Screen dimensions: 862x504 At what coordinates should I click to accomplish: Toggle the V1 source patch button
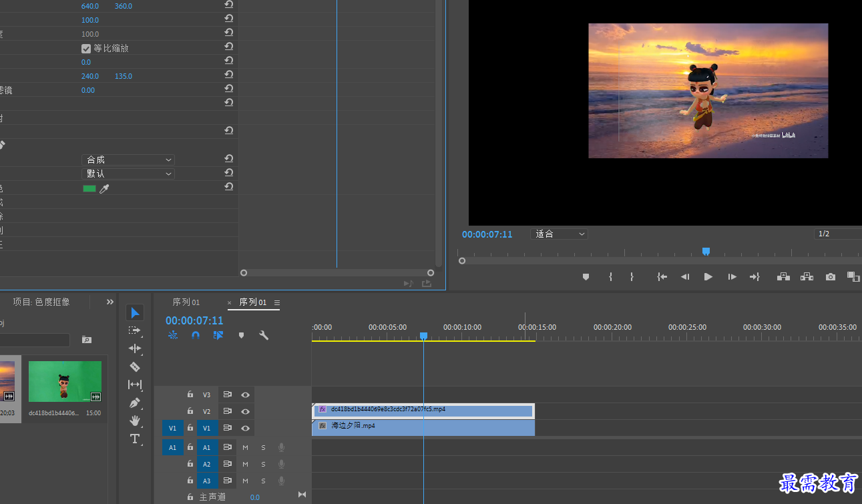pyautogui.click(x=172, y=428)
